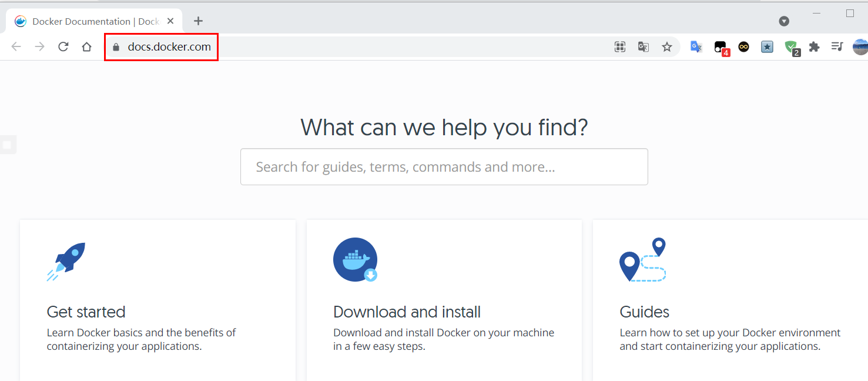Open the Download and install link

tap(407, 312)
